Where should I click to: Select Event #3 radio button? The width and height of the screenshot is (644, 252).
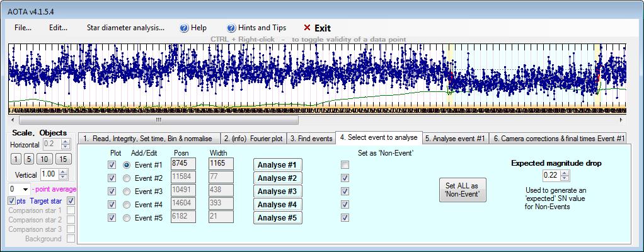point(127,192)
